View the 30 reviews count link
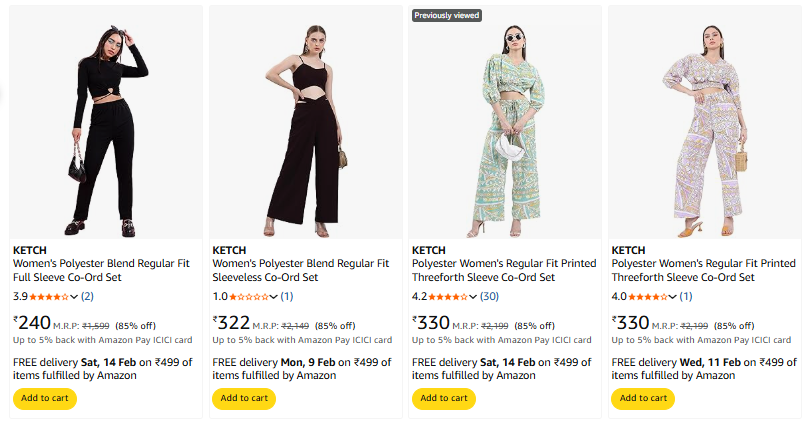The height and width of the screenshot is (421, 806). tap(489, 297)
